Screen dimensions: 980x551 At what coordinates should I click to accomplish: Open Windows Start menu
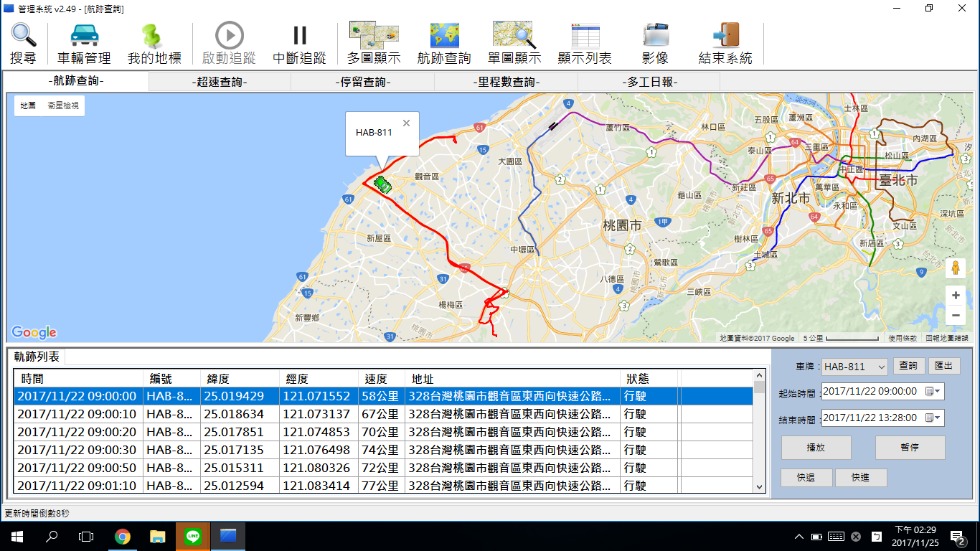coord(17,536)
